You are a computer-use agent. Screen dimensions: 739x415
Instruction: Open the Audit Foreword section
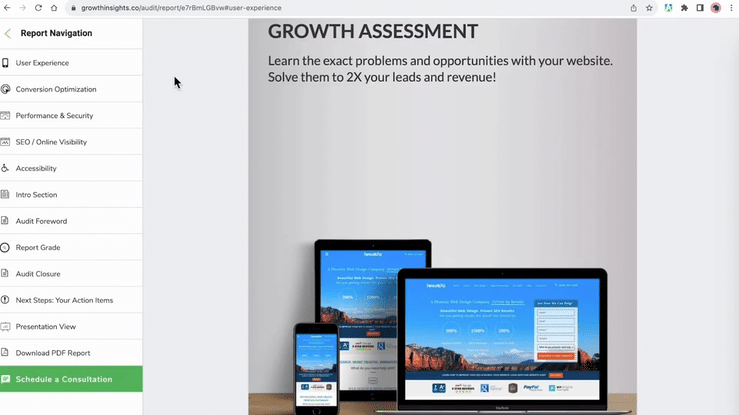coord(41,221)
